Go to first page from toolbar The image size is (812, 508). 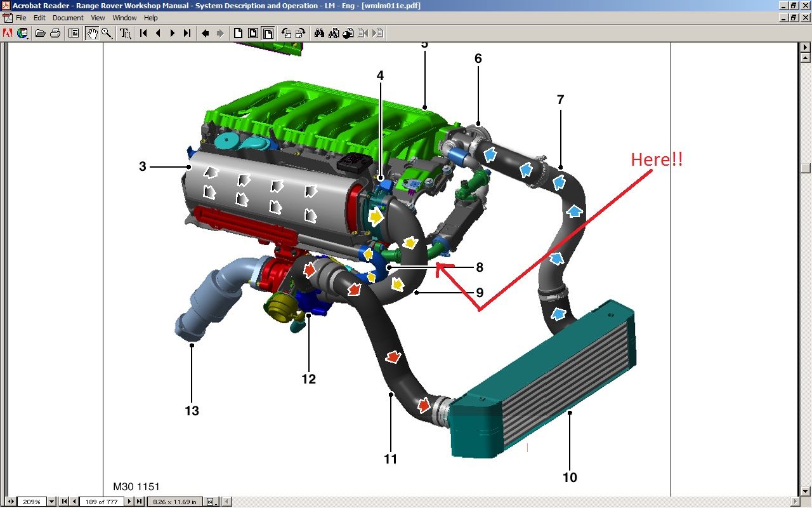(143, 33)
